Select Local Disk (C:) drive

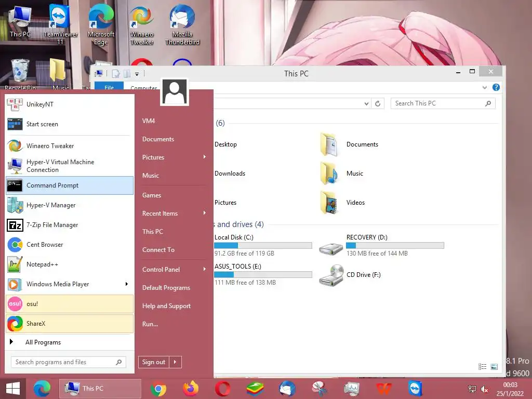click(x=263, y=245)
